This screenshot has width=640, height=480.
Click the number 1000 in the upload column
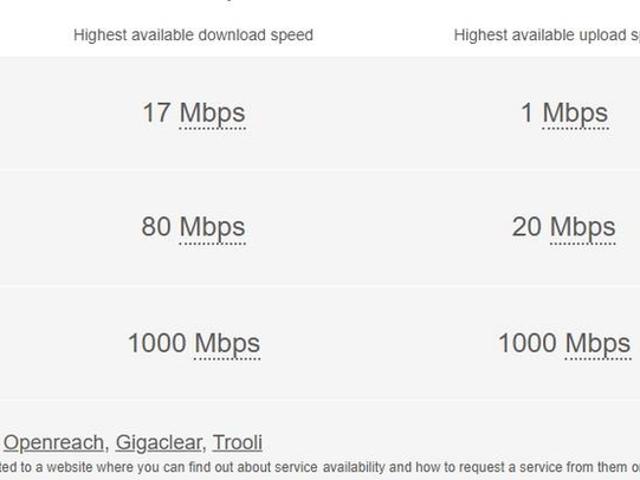click(528, 344)
